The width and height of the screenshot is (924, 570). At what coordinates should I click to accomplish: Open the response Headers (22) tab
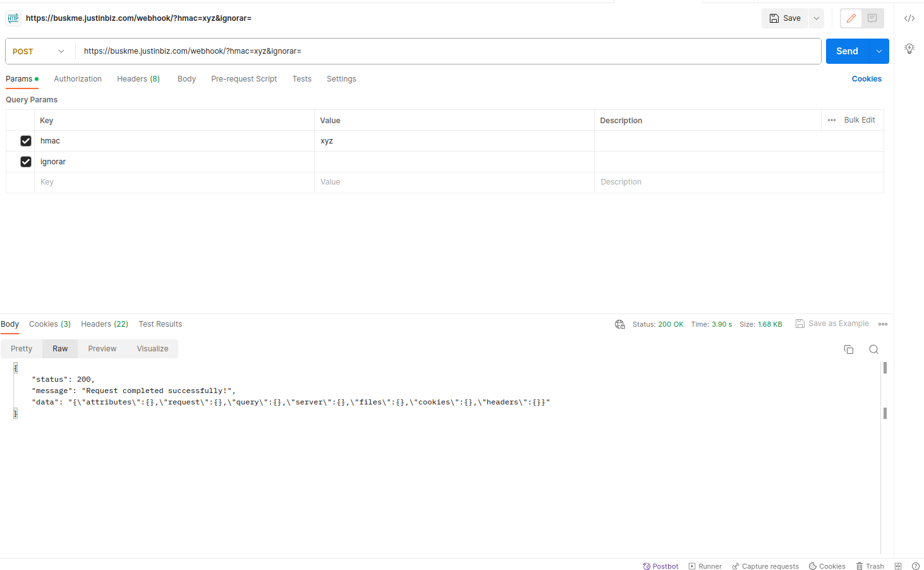click(x=104, y=324)
